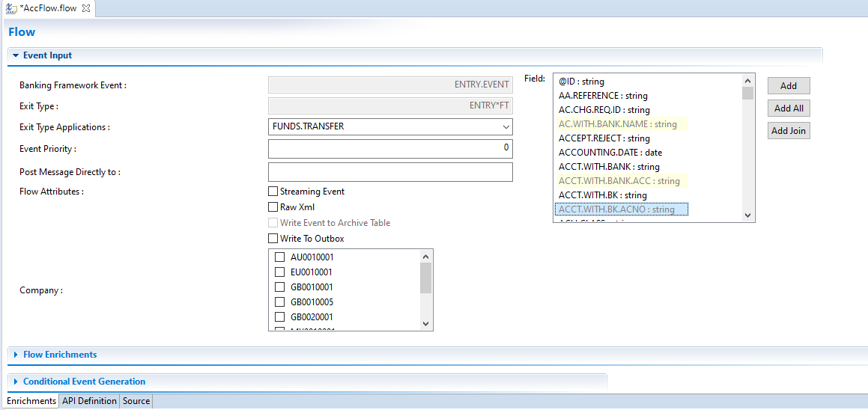This screenshot has height=410, width=868.
Task: Click the Add Join button
Action: coord(789,131)
